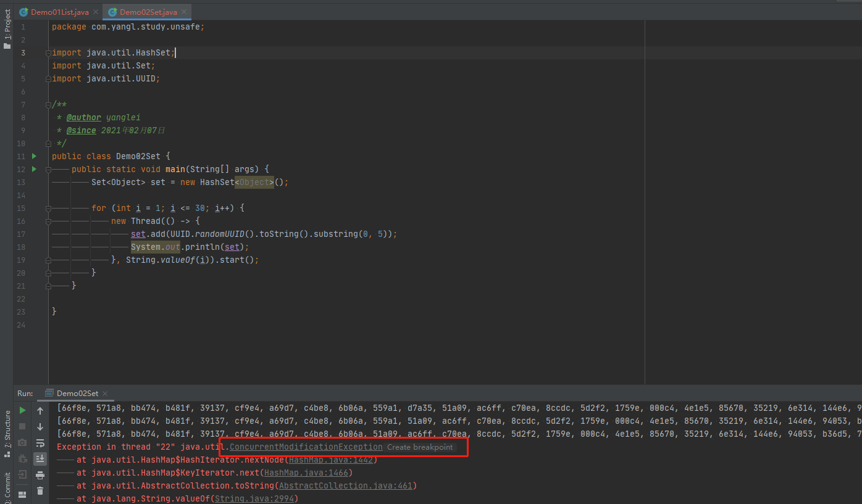This screenshot has height=504, width=862.
Task: Rerun Demo02Set with green play icon
Action: click(22, 410)
